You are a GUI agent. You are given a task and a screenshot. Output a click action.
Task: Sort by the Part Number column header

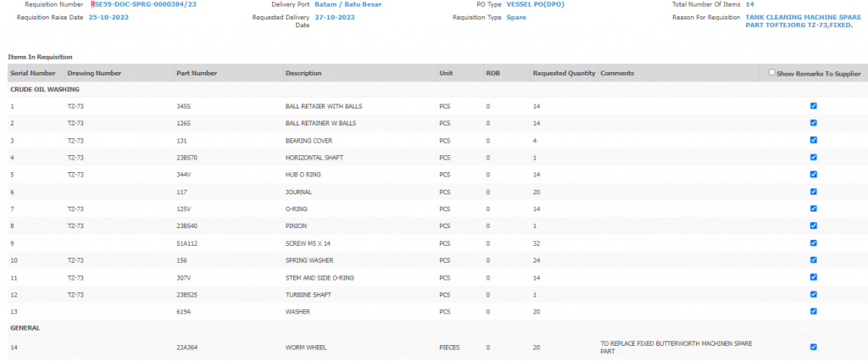click(197, 74)
